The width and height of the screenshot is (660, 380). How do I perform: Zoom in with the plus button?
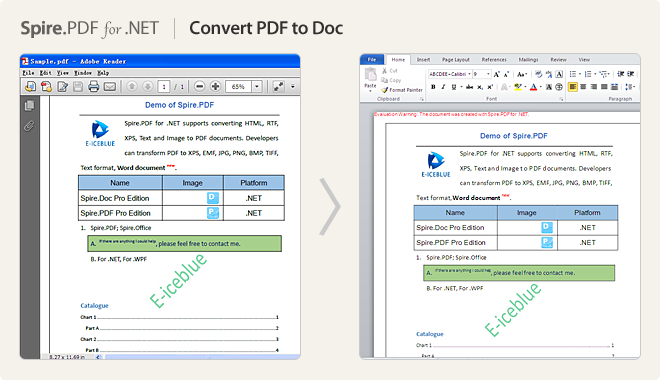point(216,87)
